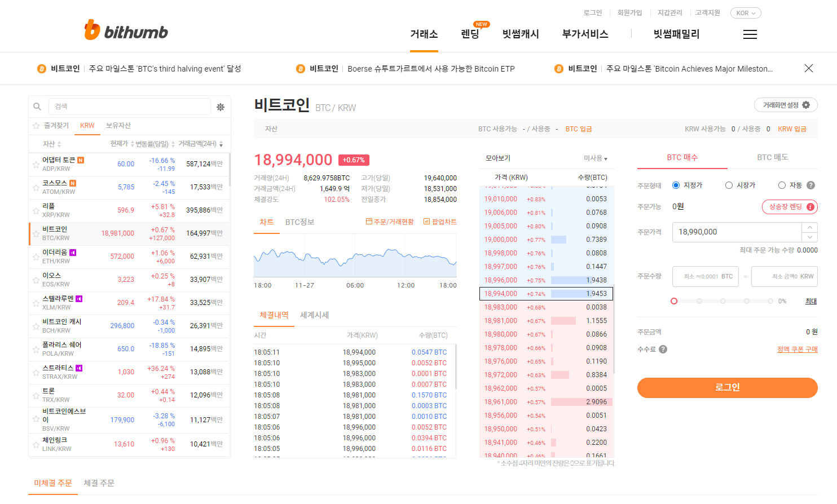Viewport: 837px width, 504px height.
Task: Click the 주문가격 input field
Action: [737, 232]
